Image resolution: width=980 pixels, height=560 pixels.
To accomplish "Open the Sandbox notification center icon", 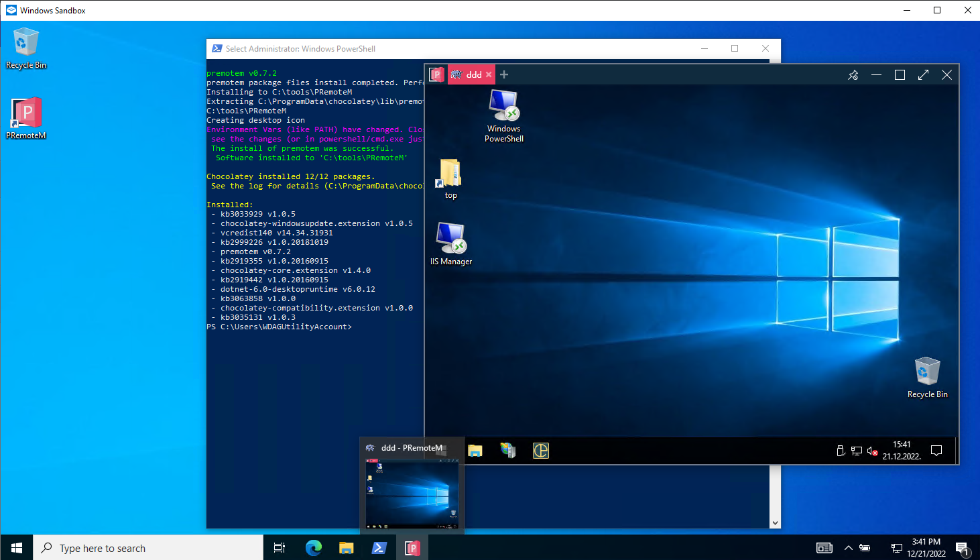I will pyautogui.click(x=963, y=549).
